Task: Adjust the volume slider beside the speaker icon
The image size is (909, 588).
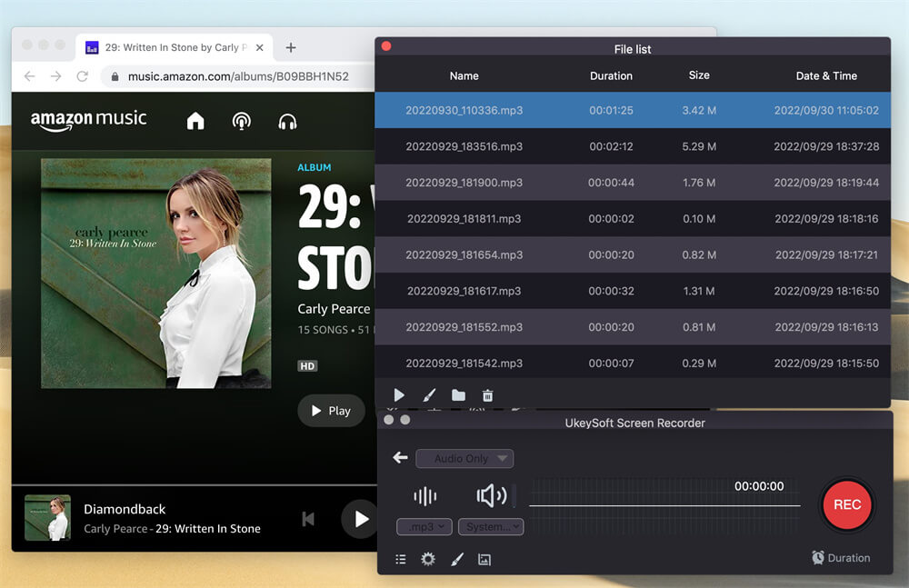Action: (x=514, y=496)
